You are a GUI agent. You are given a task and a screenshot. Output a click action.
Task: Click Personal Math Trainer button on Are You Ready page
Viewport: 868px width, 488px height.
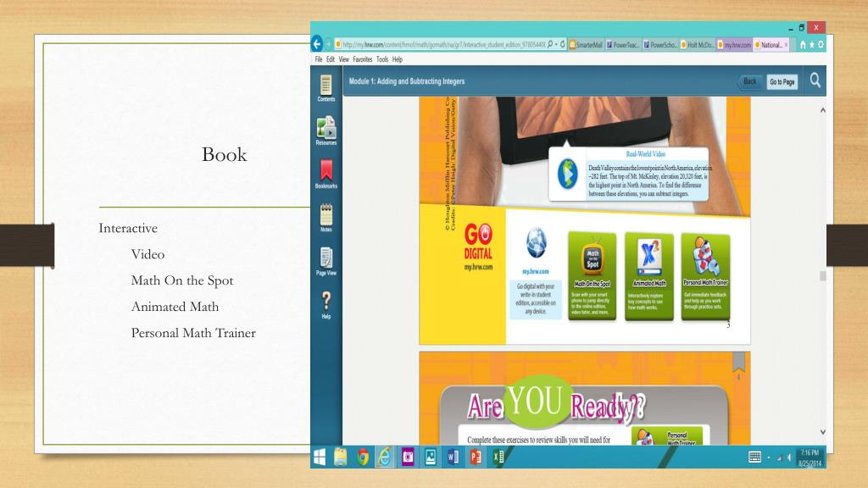point(667,436)
